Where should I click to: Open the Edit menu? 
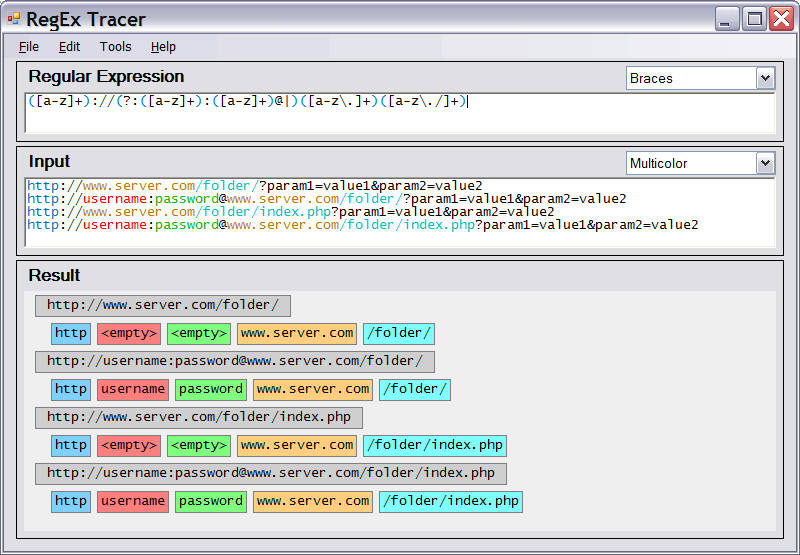coord(69,47)
